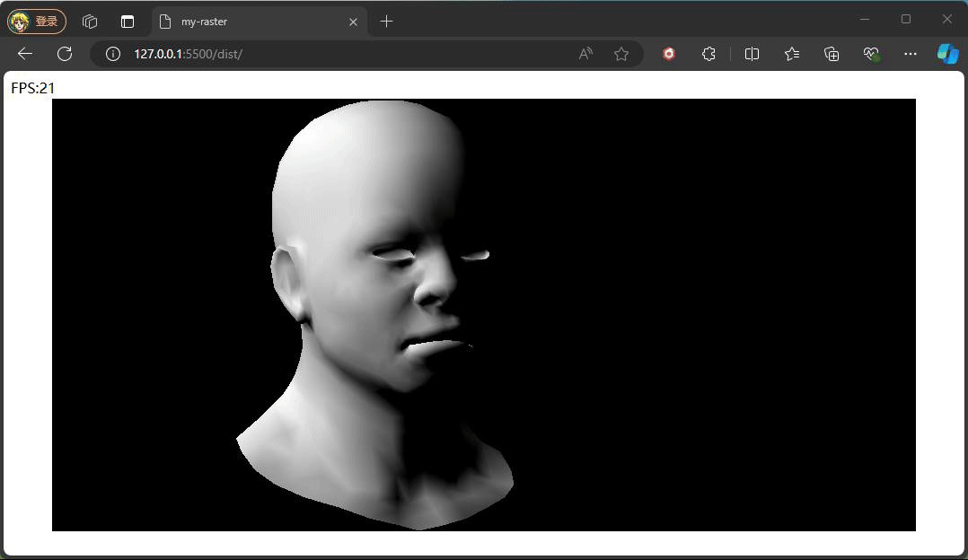Go back to the previous page

pyautogui.click(x=25, y=54)
